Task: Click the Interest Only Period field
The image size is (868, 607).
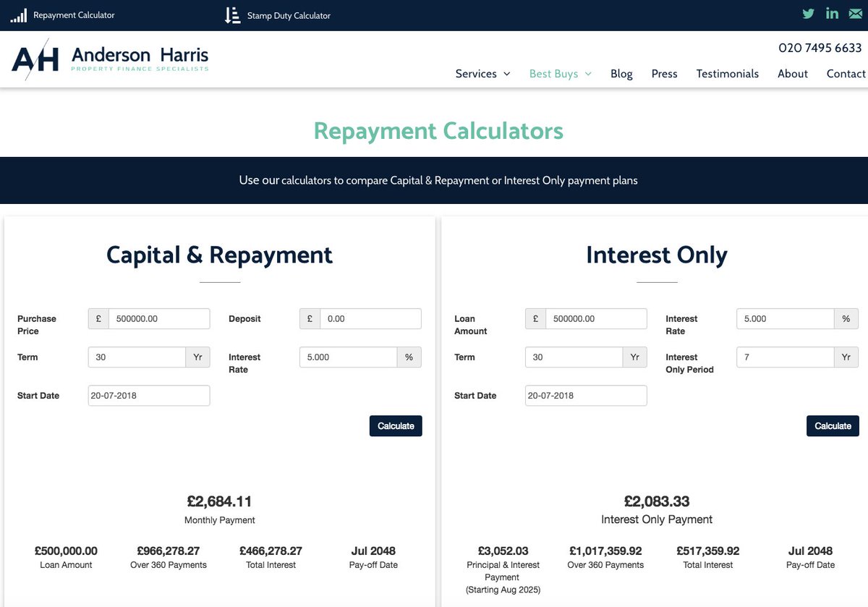Action: coord(785,357)
